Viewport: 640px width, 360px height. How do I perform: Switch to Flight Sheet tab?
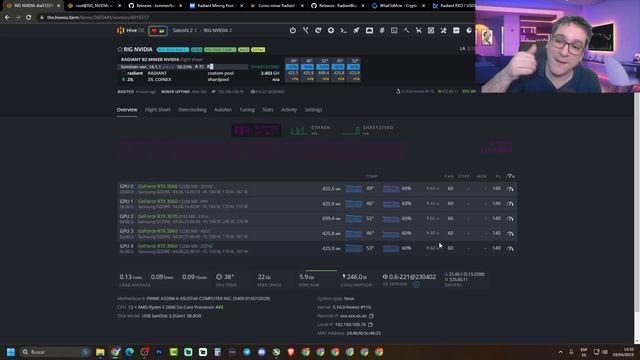(x=158, y=110)
